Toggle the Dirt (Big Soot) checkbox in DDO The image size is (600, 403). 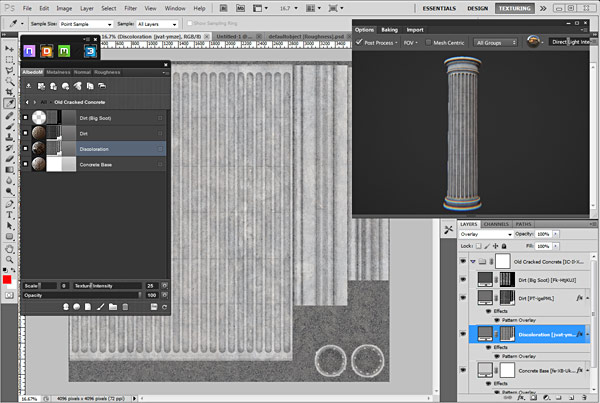(25, 117)
